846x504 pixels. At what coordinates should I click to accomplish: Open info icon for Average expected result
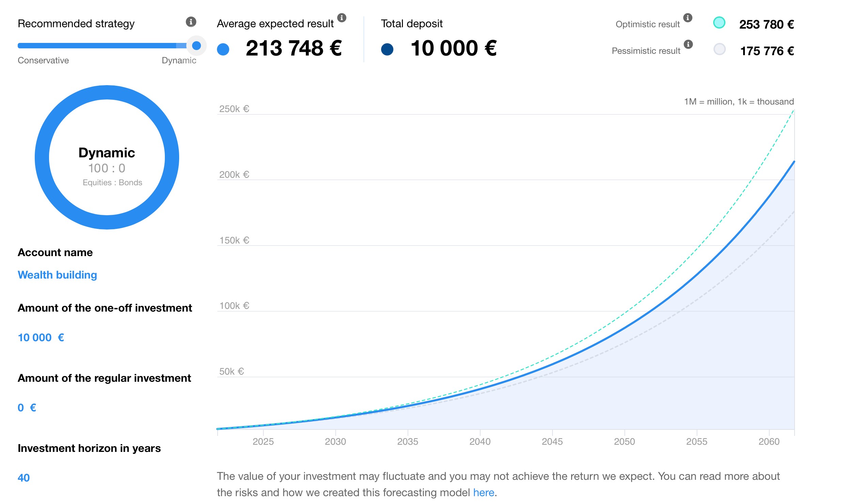(x=342, y=18)
